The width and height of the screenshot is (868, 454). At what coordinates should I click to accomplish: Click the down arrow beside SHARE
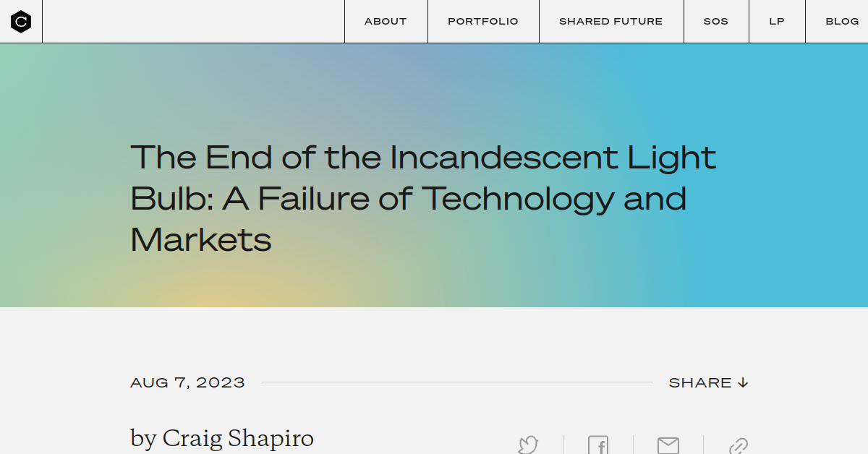click(x=743, y=382)
